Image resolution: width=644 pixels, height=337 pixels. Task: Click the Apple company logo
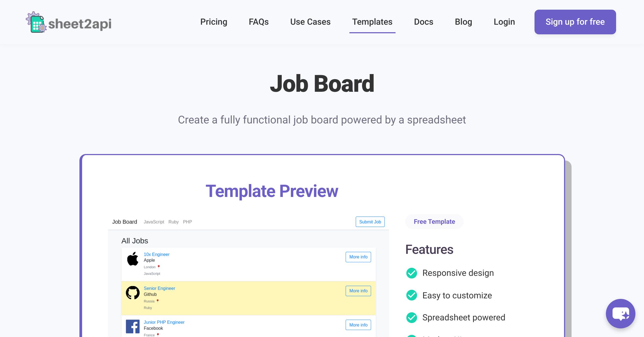133,259
